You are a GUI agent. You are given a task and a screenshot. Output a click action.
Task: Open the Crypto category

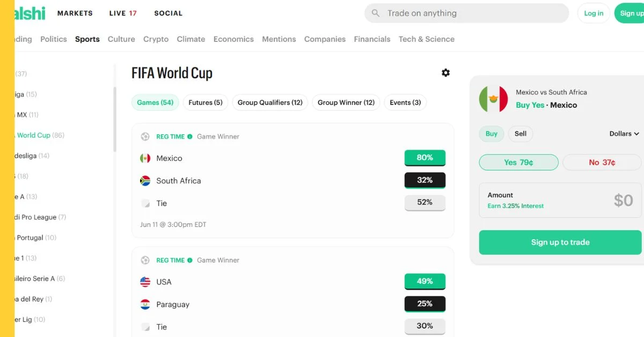tap(156, 39)
